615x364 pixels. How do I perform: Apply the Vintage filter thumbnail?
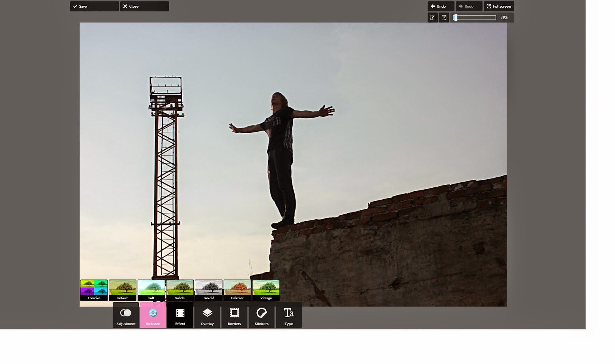coord(266,290)
